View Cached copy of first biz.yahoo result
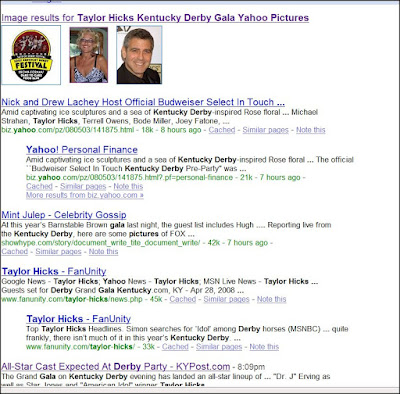 [x=222, y=130]
